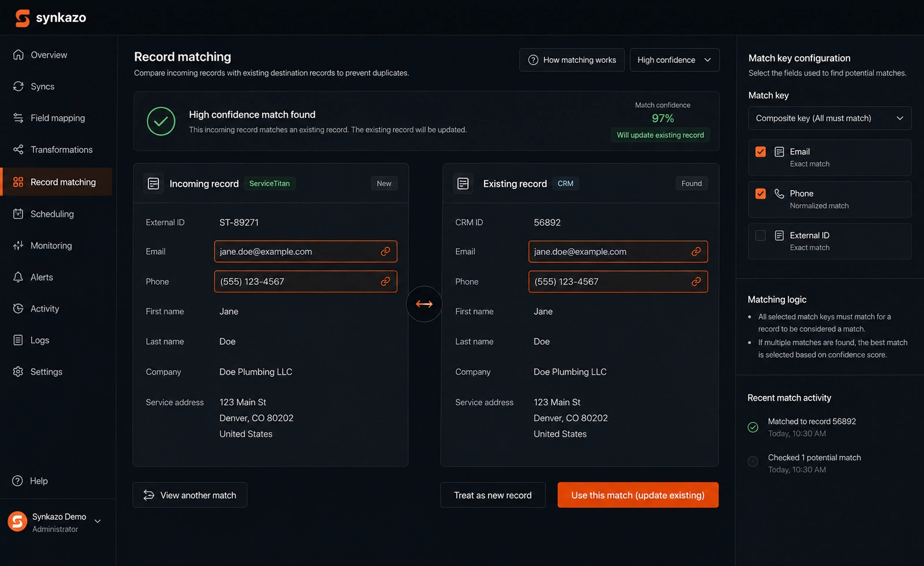
Task: Click the Monitoring sliders icon
Action: [18, 246]
